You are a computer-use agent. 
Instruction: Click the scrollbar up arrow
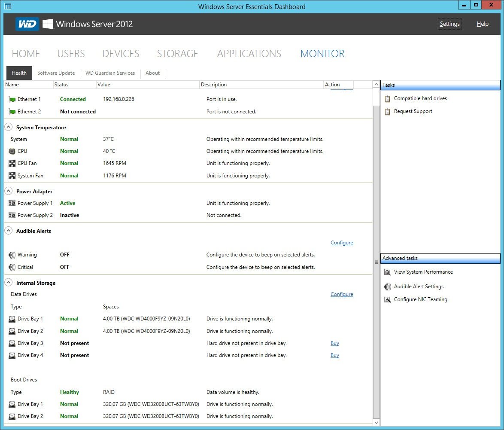(x=376, y=84)
